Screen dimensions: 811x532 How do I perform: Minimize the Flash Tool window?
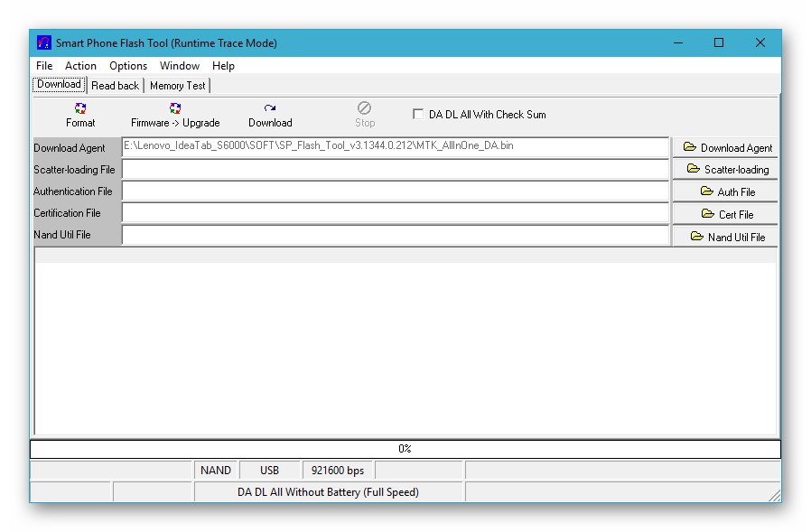pyautogui.click(x=678, y=43)
